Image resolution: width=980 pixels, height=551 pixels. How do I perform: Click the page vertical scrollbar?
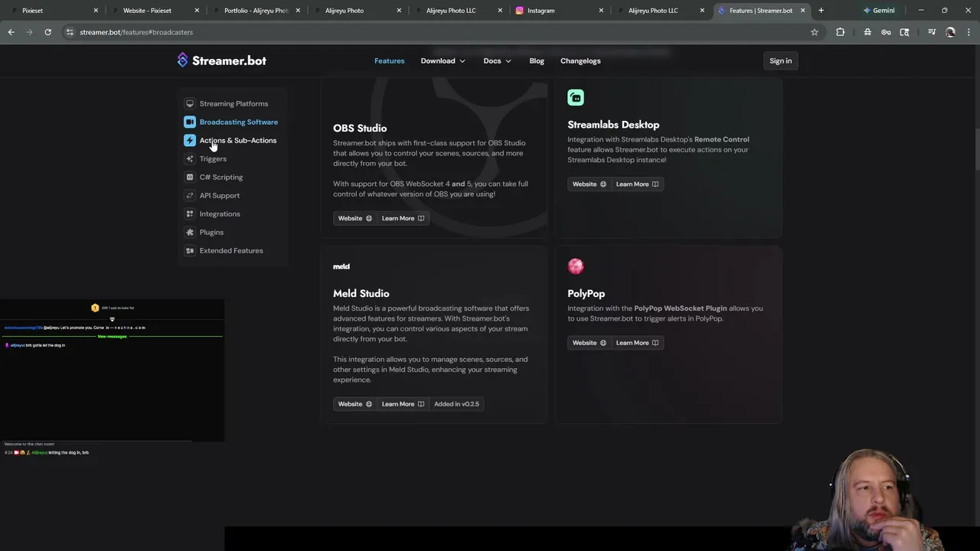[976, 149]
